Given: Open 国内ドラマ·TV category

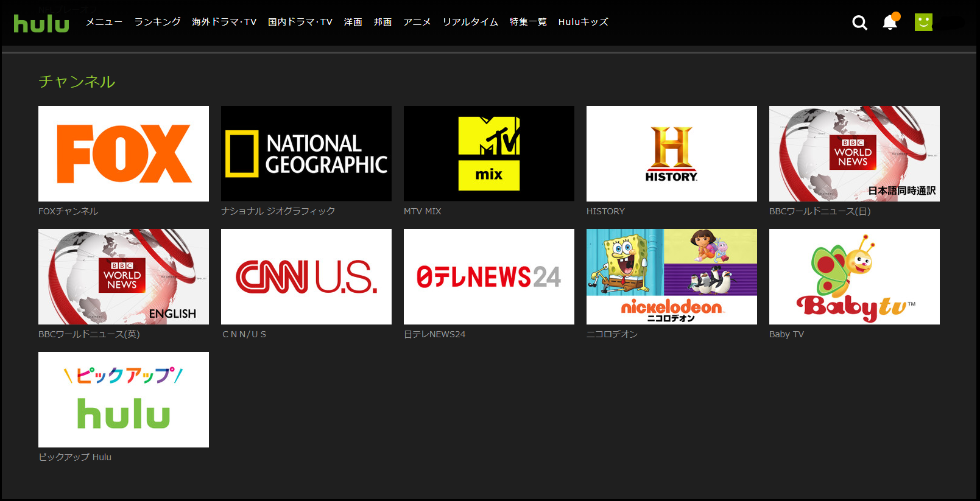Looking at the screenshot, I should pos(300,22).
